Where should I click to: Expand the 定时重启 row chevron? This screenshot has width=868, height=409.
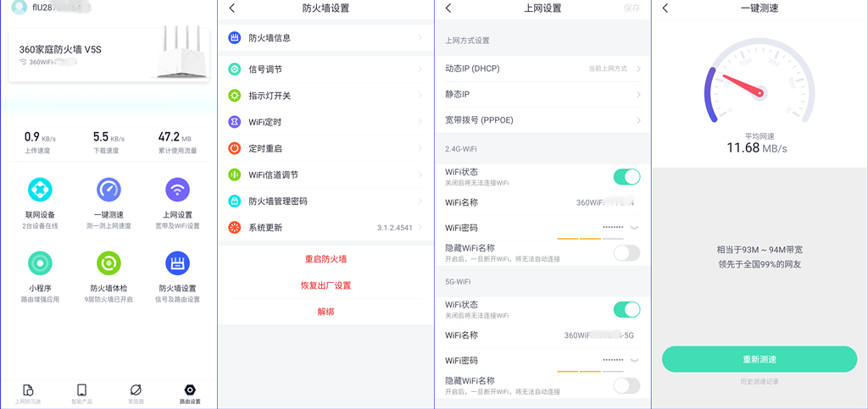420,148
